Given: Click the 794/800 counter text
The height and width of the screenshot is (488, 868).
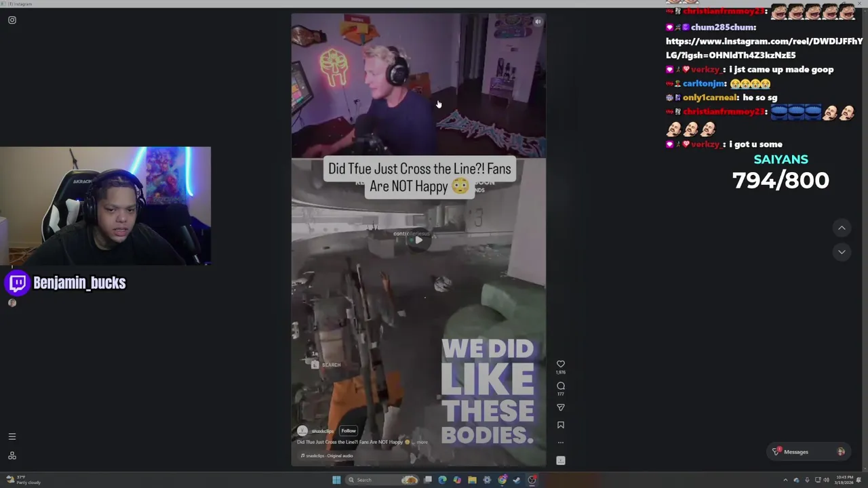Looking at the screenshot, I should pos(781,180).
